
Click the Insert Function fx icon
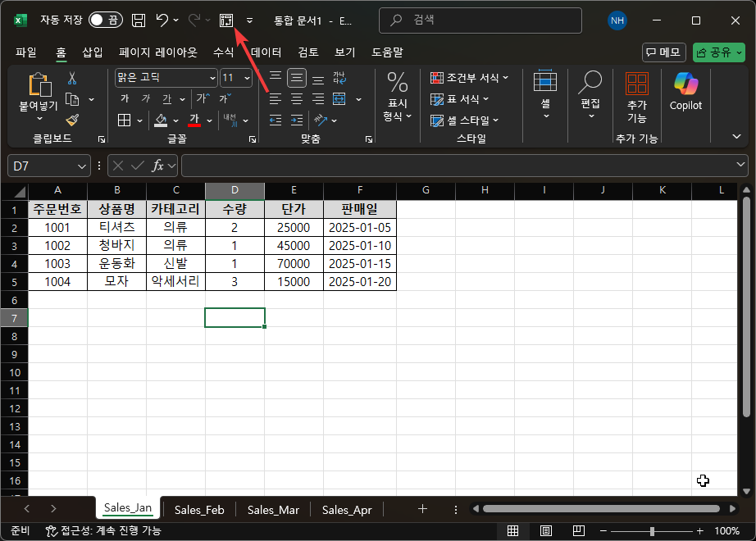157,166
